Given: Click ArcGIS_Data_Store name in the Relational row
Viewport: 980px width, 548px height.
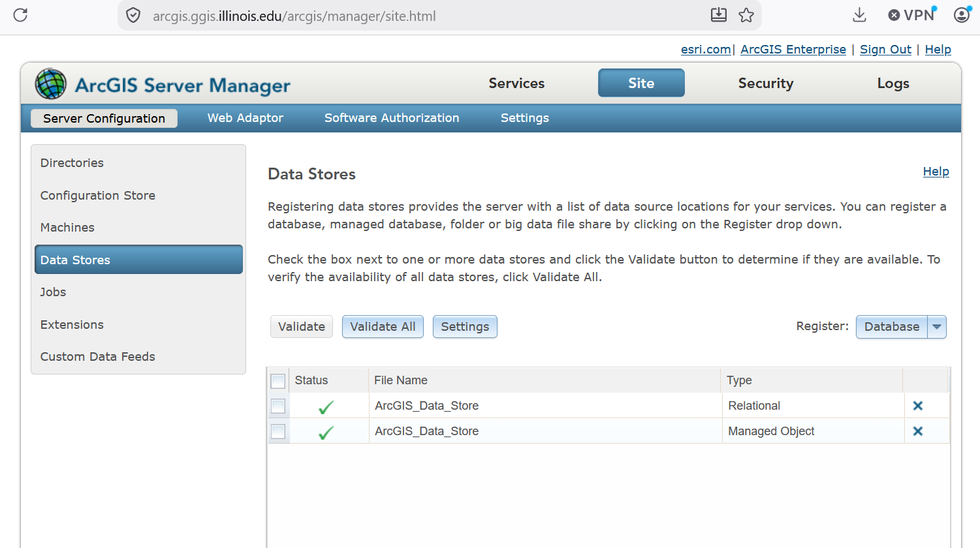Looking at the screenshot, I should coord(427,406).
